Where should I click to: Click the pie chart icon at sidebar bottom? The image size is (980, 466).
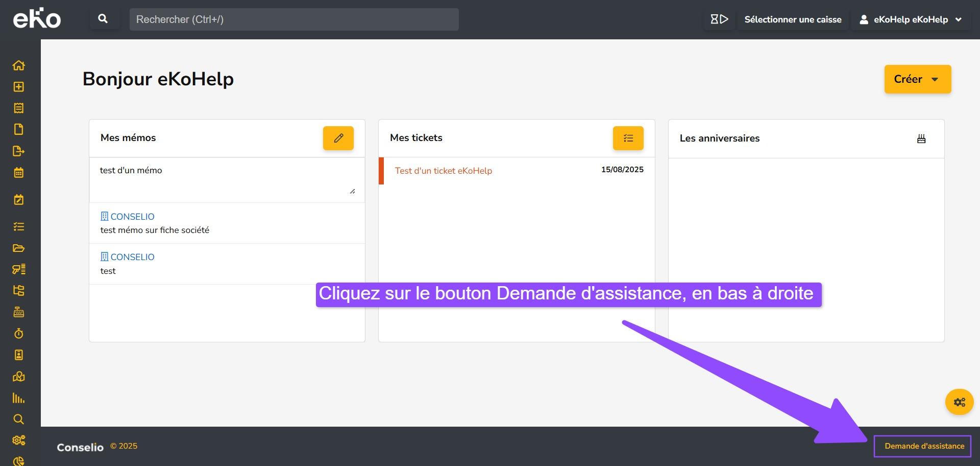(x=19, y=459)
